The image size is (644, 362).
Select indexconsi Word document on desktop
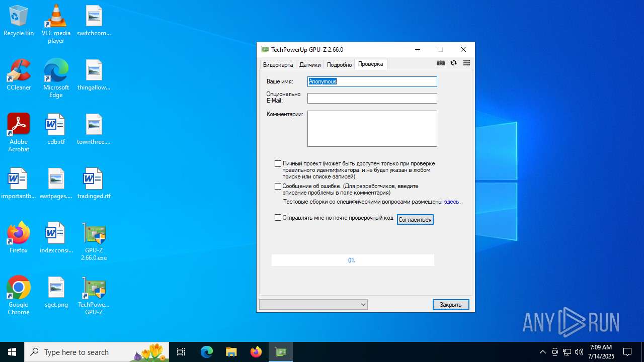(x=56, y=238)
